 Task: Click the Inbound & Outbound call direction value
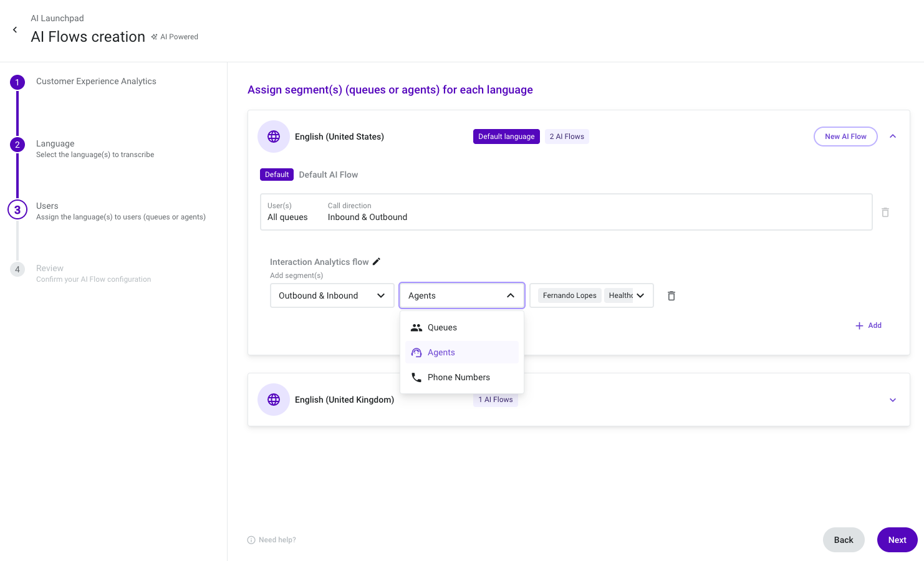pyautogui.click(x=367, y=217)
